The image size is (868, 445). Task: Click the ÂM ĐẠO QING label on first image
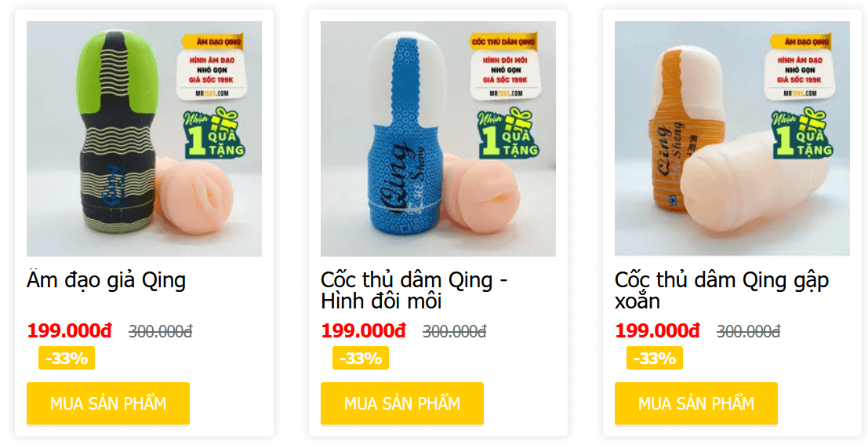[x=212, y=42]
